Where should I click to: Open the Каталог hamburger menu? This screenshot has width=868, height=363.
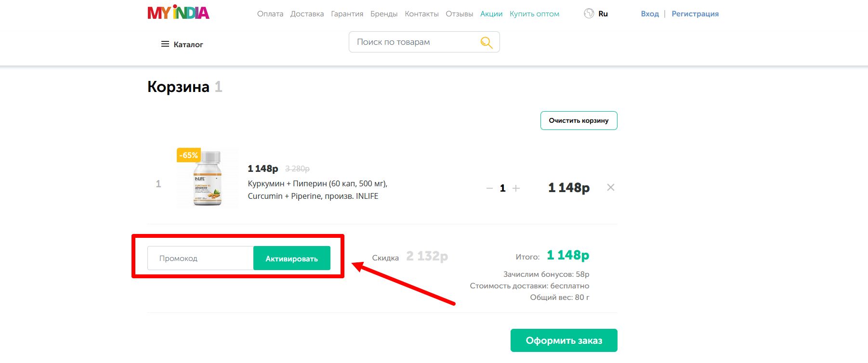pos(182,44)
